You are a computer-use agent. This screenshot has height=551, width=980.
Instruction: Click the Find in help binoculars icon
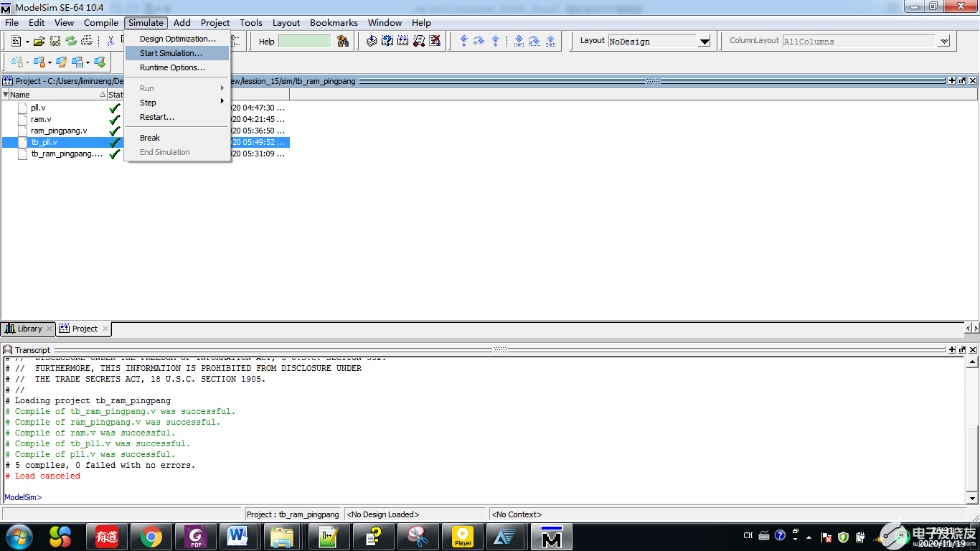click(x=343, y=42)
